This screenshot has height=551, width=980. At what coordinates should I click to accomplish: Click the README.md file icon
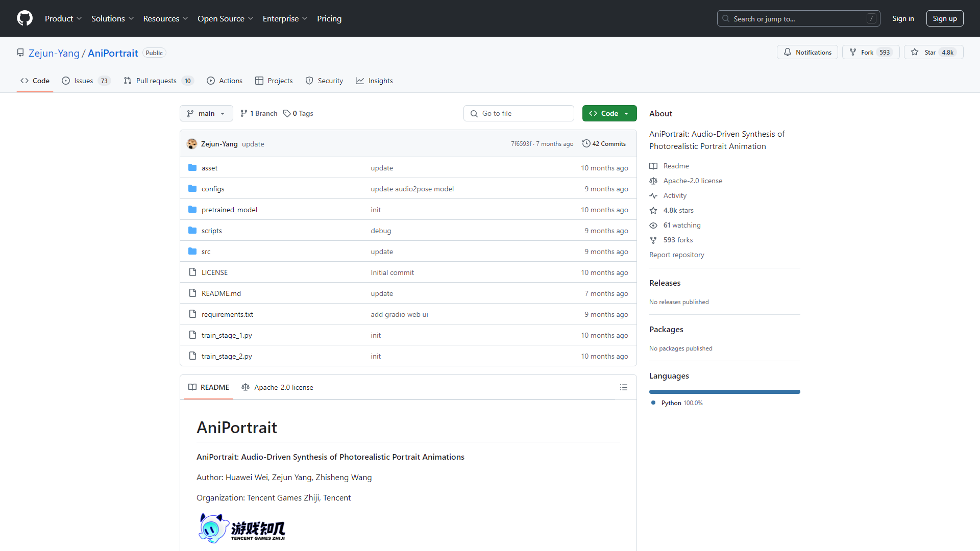pyautogui.click(x=192, y=293)
